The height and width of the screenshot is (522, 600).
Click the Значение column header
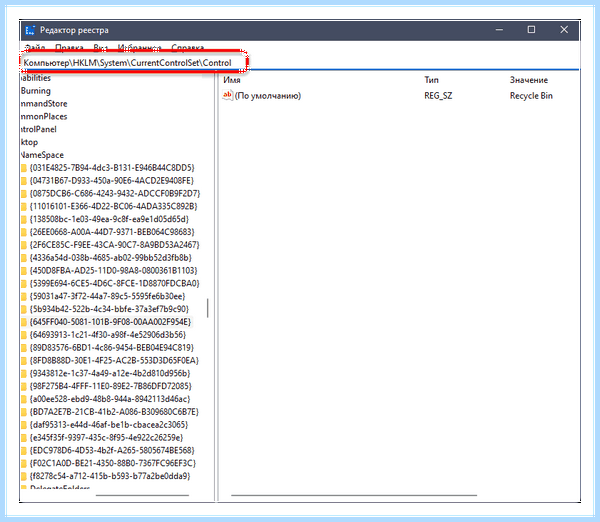coord(528,80)
